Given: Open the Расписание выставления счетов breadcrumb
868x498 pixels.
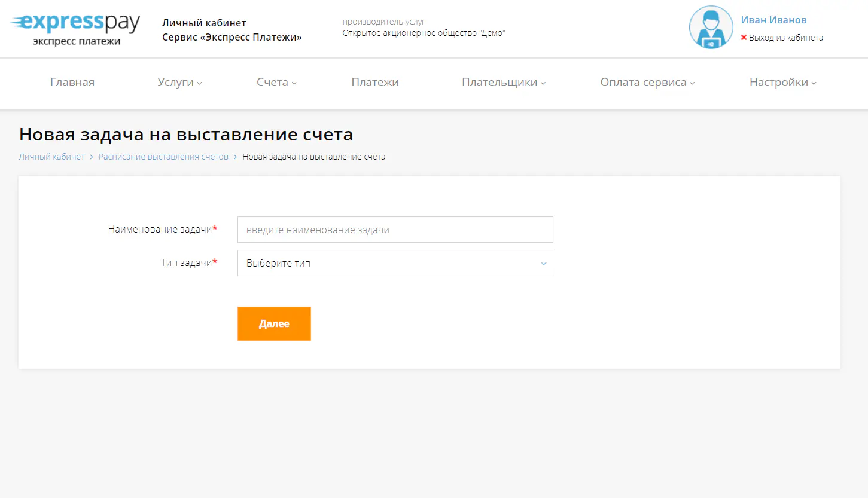Looking at the screenshot, I should (163, 156).
